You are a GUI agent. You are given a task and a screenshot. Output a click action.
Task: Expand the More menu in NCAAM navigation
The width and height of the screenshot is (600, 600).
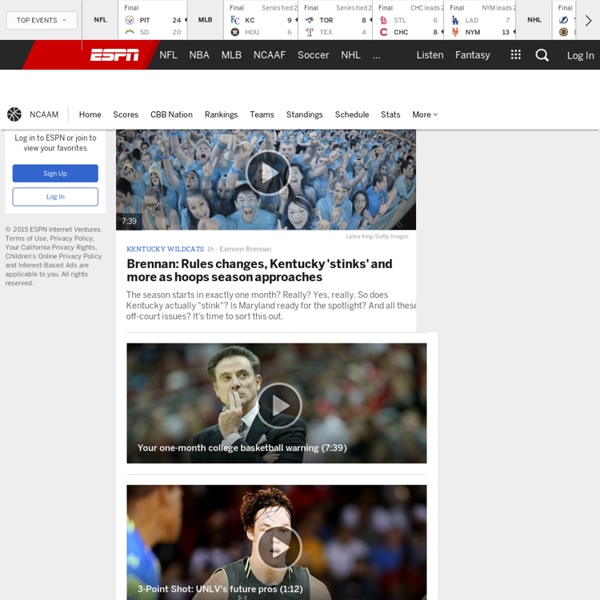(425, 115)
